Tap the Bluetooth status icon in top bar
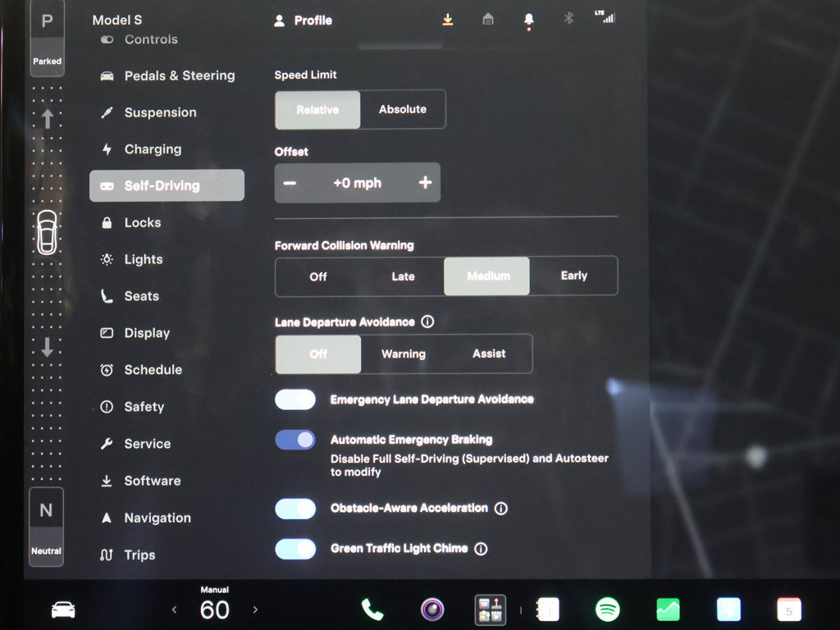 coord(568,19)
